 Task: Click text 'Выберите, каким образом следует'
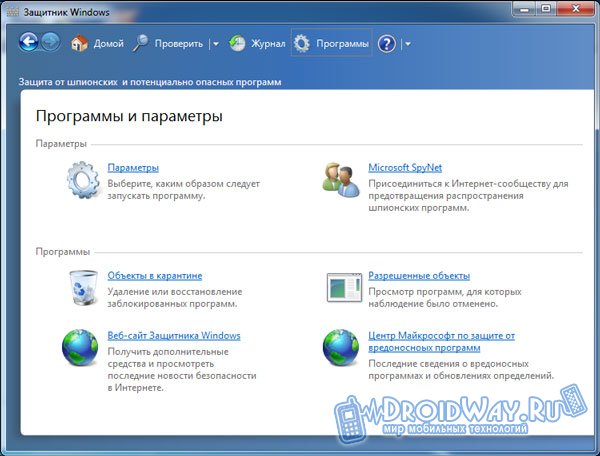(183, 184)
